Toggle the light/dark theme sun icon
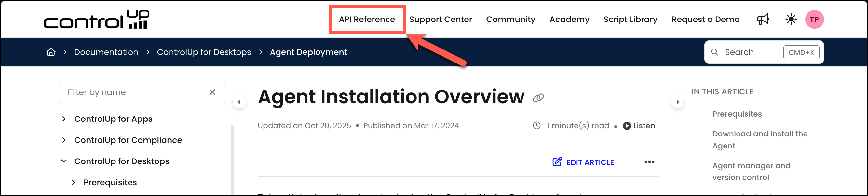 [x=791, y=19]
